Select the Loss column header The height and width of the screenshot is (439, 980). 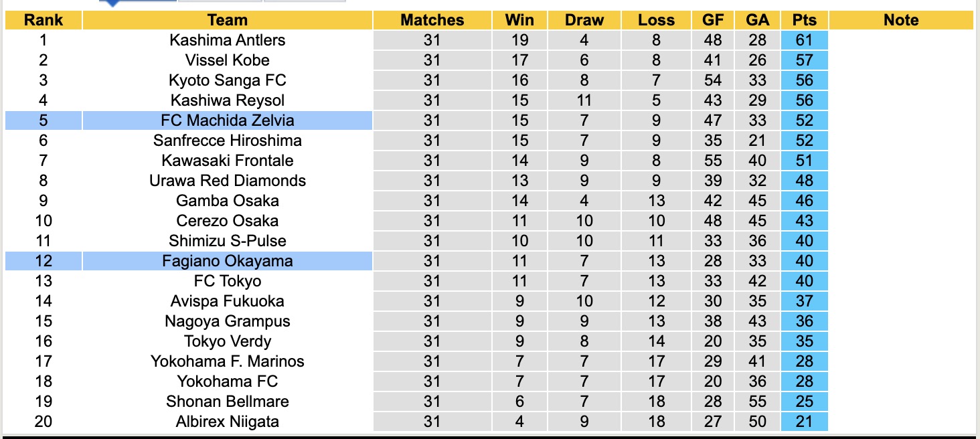[656, 20]
